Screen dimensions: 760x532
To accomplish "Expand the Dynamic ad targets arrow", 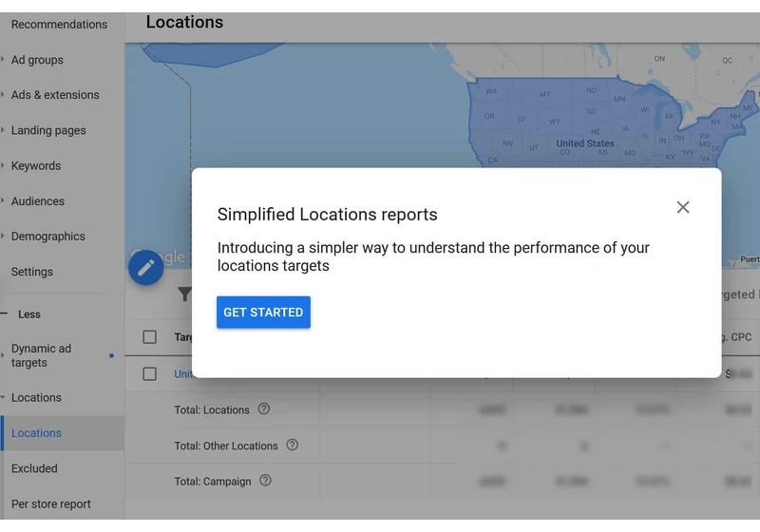I will 3,355.
